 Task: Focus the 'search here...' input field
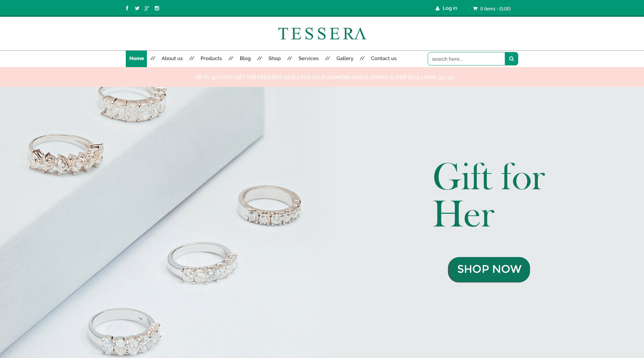pos(466,59)
